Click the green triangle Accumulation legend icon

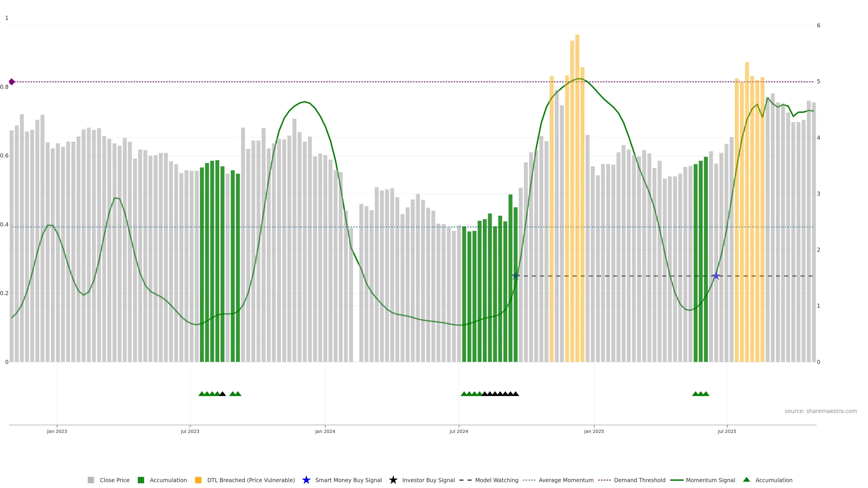[746, 480]
